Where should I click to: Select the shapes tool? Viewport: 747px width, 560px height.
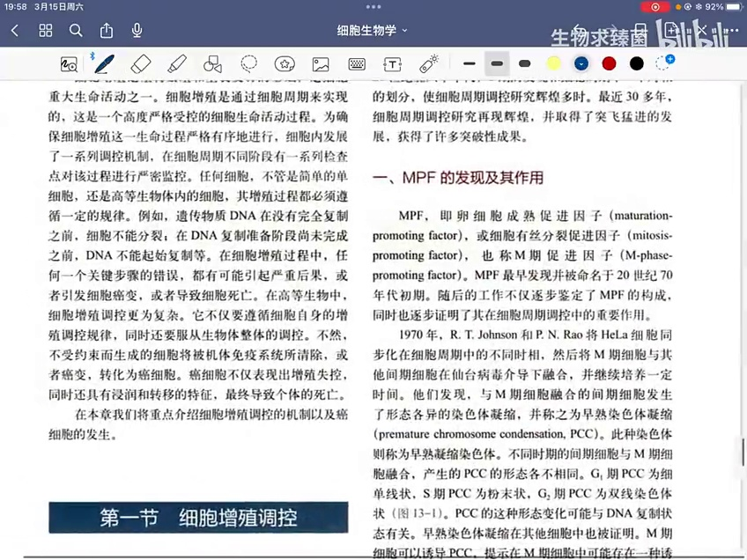click(x=212, y=63)
